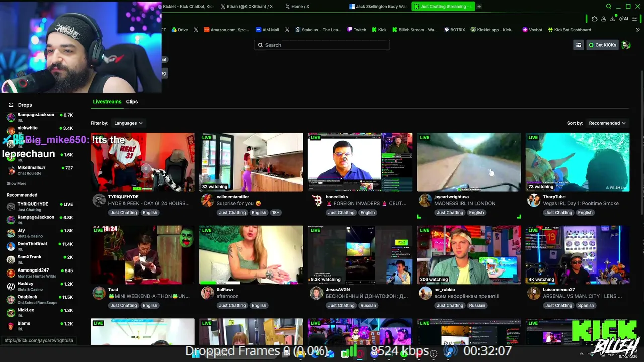Click in the Kick search field

point(322,45)
